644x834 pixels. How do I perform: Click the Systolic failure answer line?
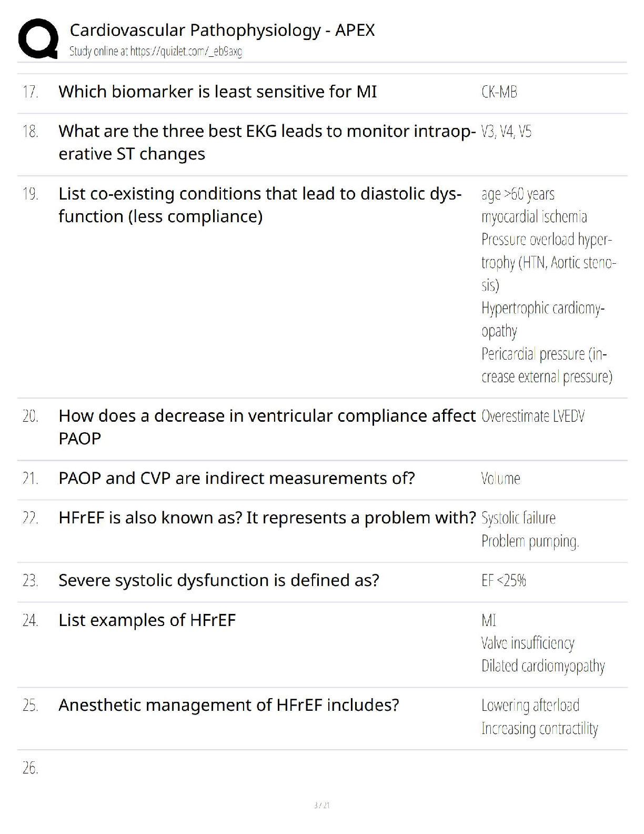pyautogui.click(x=518, y=518)
